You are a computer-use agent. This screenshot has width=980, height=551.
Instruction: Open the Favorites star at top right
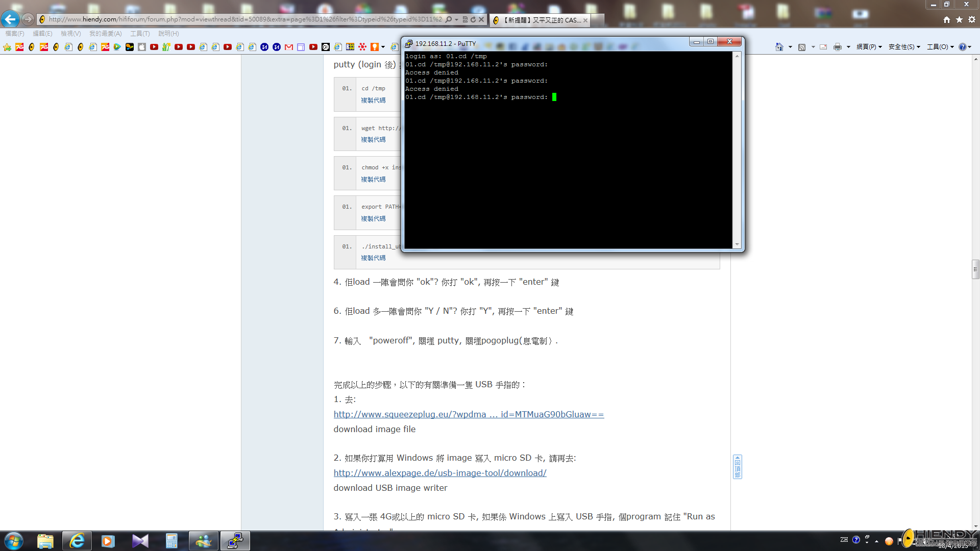point(959,19)
